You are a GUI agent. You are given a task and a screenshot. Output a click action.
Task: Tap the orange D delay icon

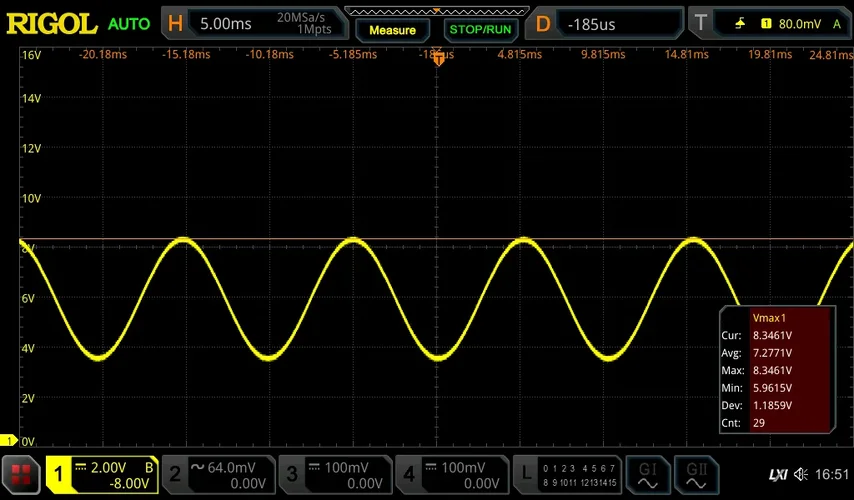click(x=543, y=23)
